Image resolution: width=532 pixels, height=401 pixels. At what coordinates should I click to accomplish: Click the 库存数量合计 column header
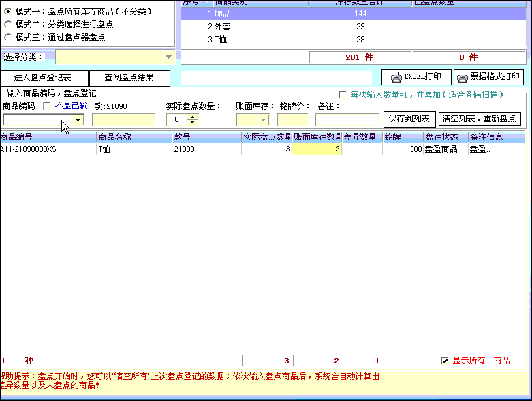tap(360, 3)
